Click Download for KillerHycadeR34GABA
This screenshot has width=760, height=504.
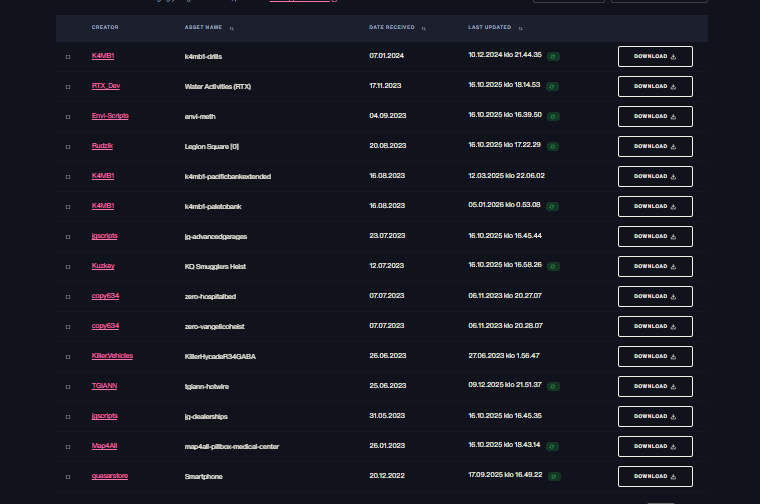point(655,357)
